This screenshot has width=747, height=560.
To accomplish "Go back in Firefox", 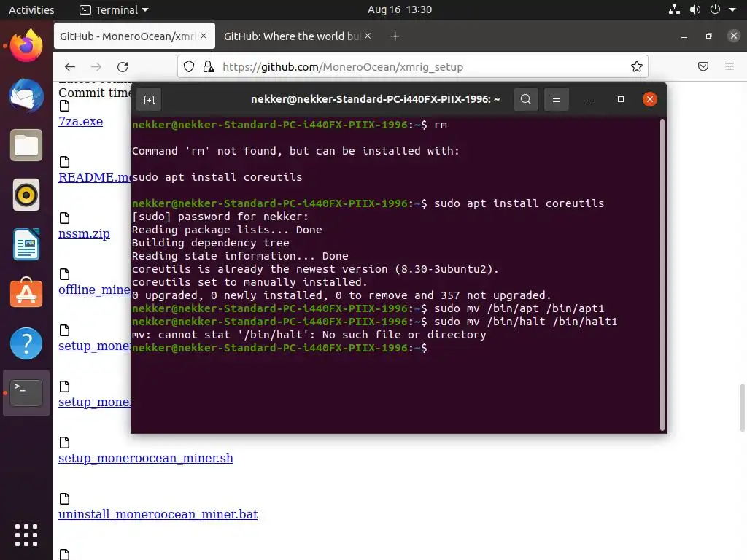I will tap(70, 66).
